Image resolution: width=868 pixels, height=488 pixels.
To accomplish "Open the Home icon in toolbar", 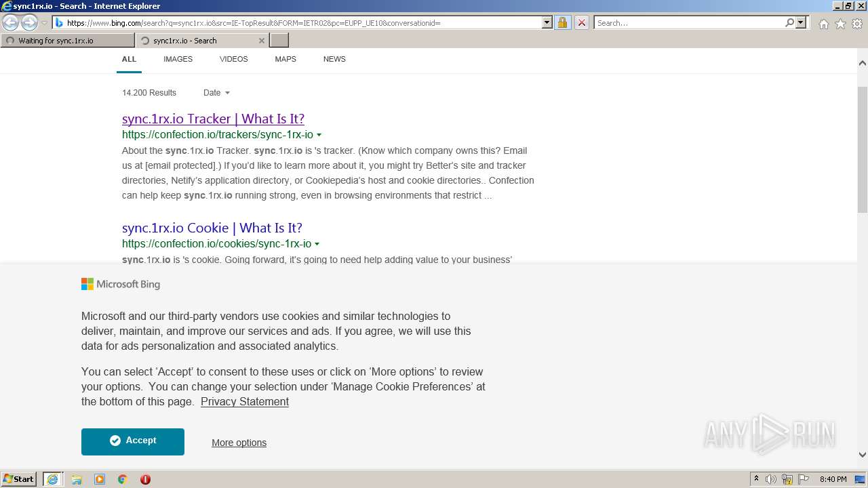I will coord(823,24).
